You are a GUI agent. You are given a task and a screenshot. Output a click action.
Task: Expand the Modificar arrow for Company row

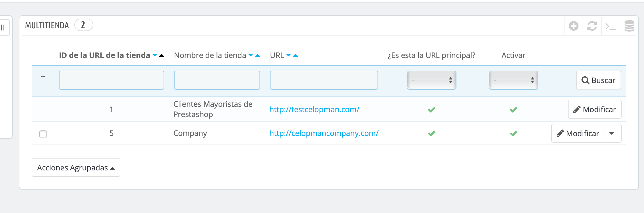point(612,133)
